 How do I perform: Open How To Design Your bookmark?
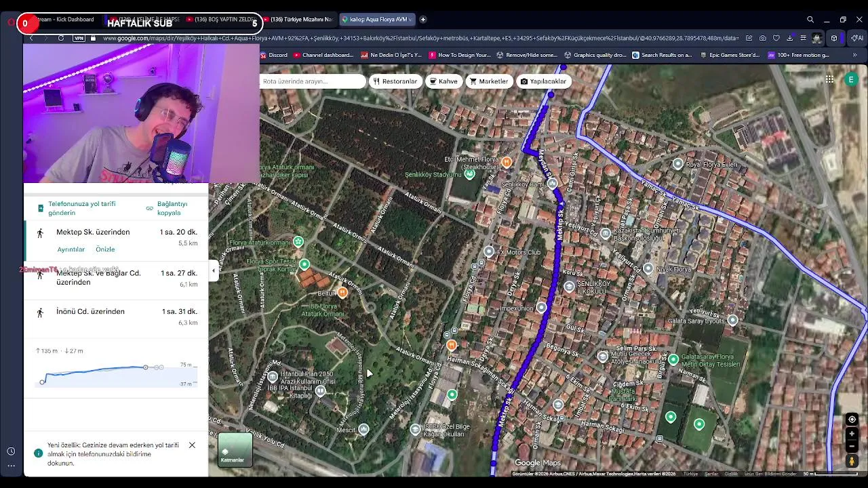pos(459,55)
